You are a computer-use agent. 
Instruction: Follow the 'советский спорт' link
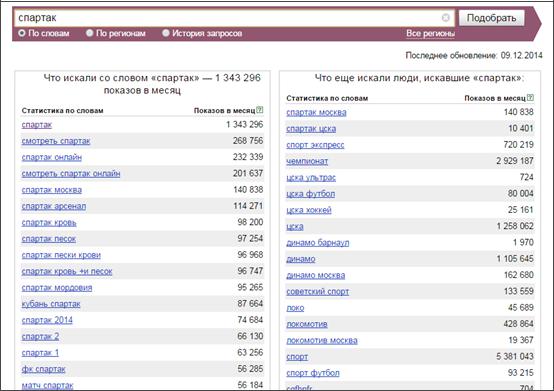(318, 292)
